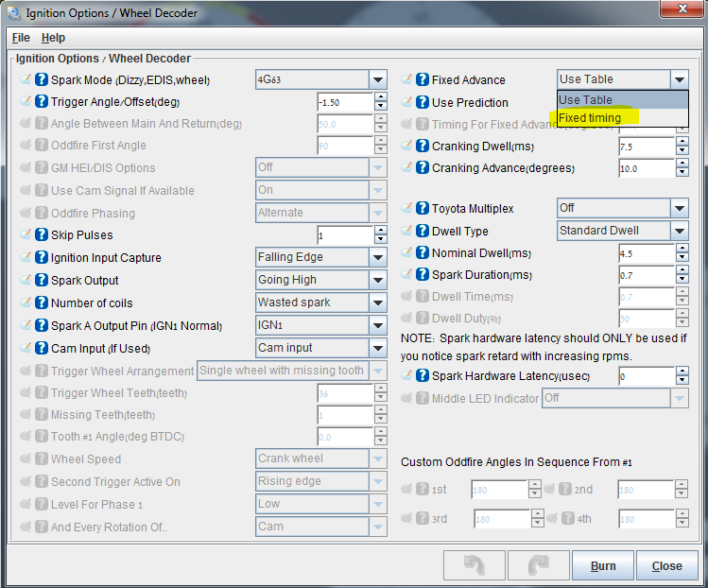Open the Help menu

(x=53, y=38)
